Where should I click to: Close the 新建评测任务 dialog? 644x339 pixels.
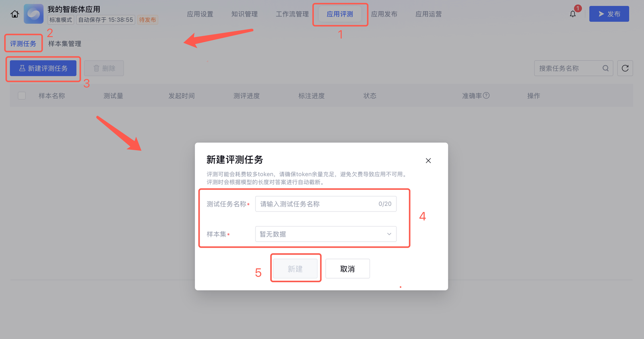(428, 160)
